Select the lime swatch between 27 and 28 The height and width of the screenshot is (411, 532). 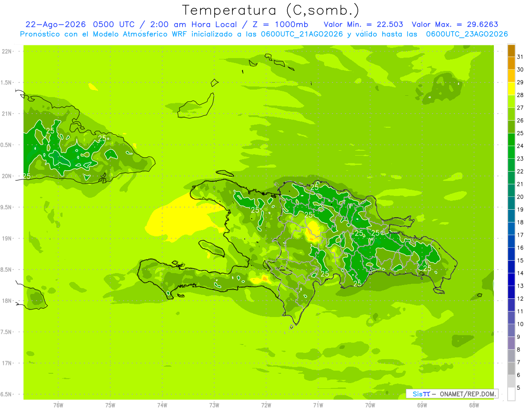pos(511,102)
